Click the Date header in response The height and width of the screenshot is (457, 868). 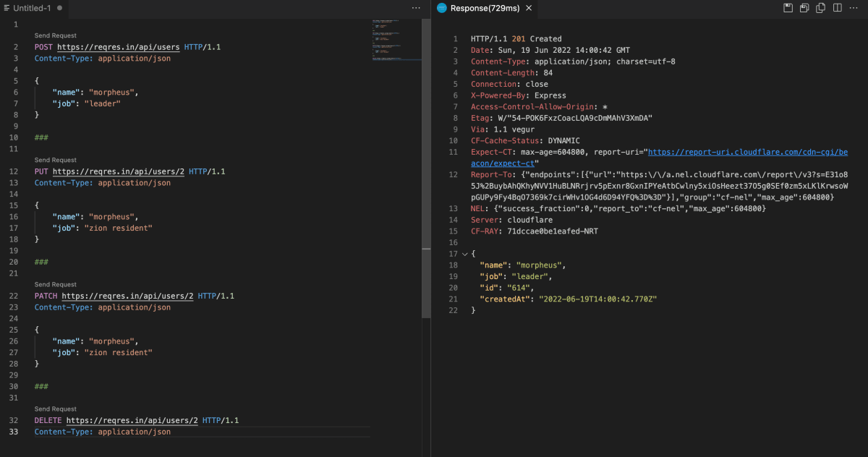(x=550, y=51)
